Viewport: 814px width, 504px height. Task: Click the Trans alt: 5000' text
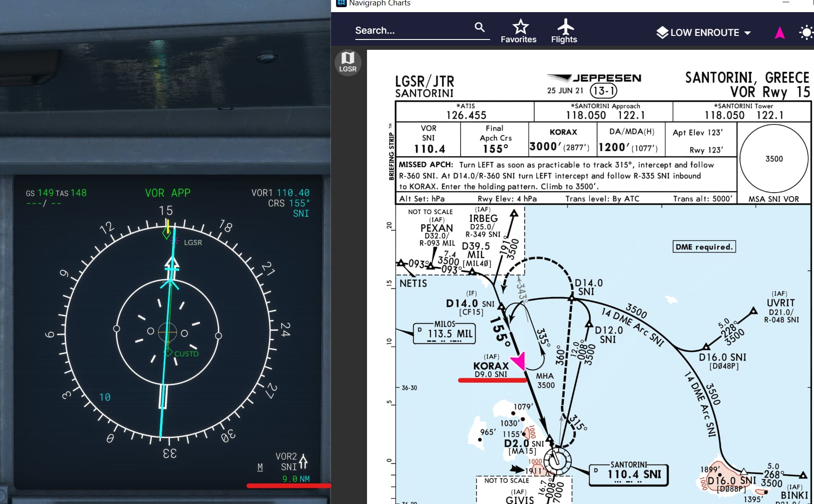click(703, 199)
